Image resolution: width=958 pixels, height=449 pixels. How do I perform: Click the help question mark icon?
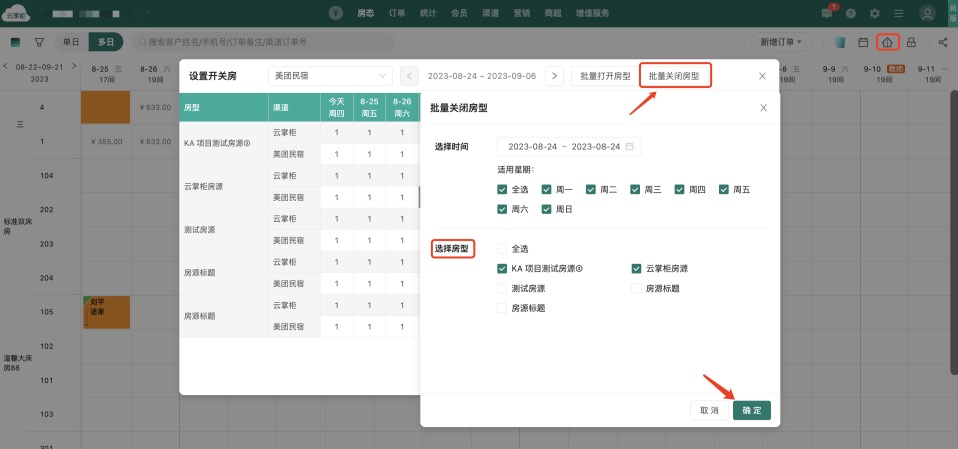[851, 13]
